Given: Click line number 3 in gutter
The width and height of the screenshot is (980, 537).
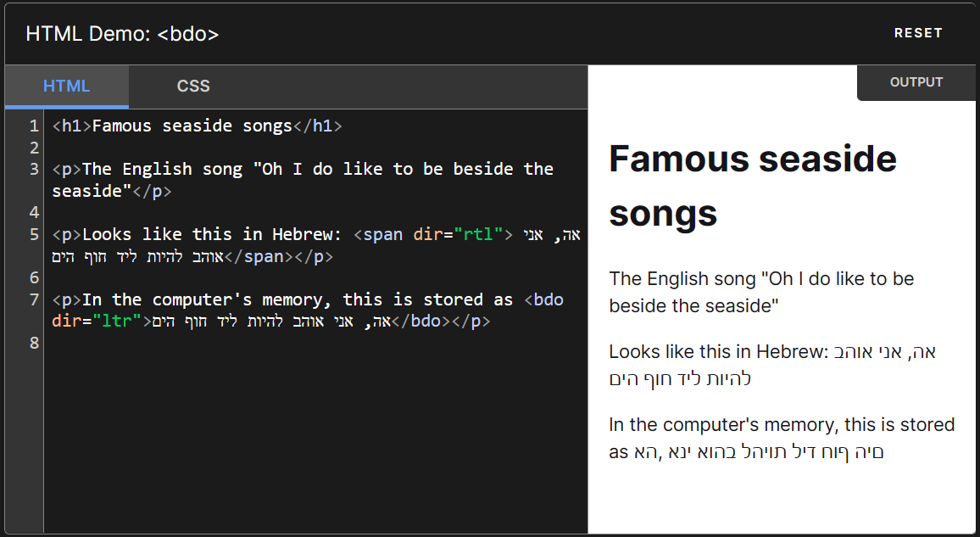Looking at the screenshot, I should tap(34, 170).
